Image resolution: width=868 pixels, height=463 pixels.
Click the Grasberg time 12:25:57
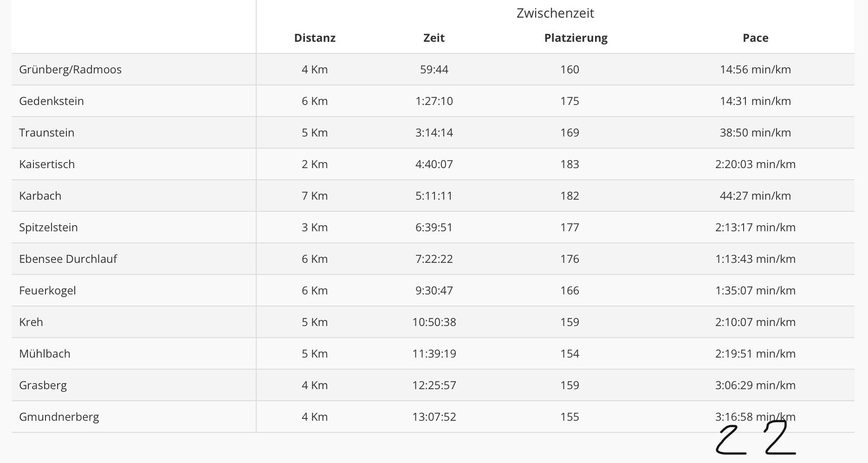tap(434, 385)
